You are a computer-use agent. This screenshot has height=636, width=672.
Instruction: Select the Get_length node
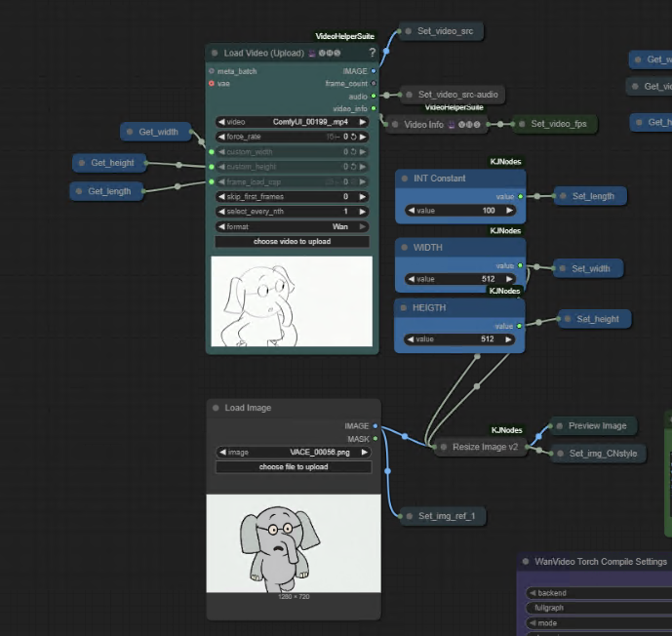tap(106, 191)
